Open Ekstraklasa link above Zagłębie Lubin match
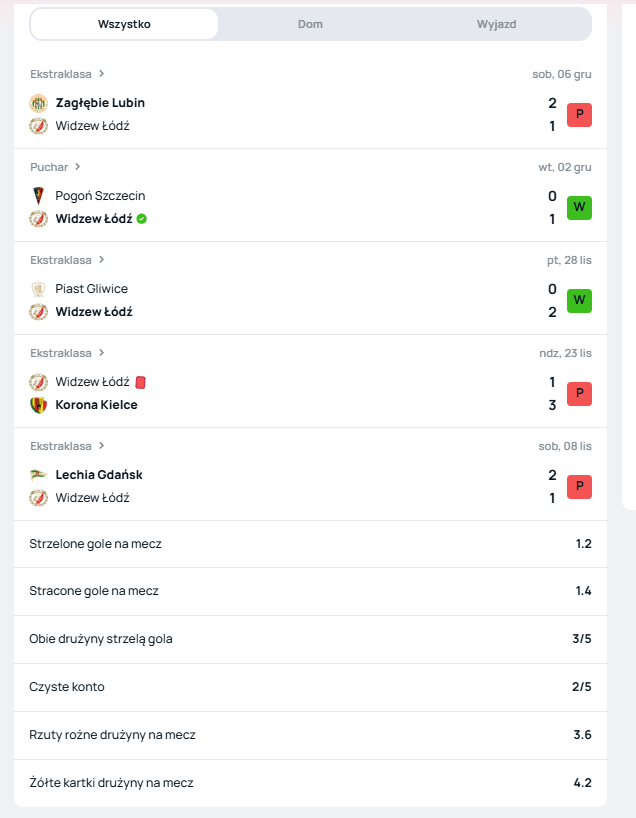 (61, 74)
